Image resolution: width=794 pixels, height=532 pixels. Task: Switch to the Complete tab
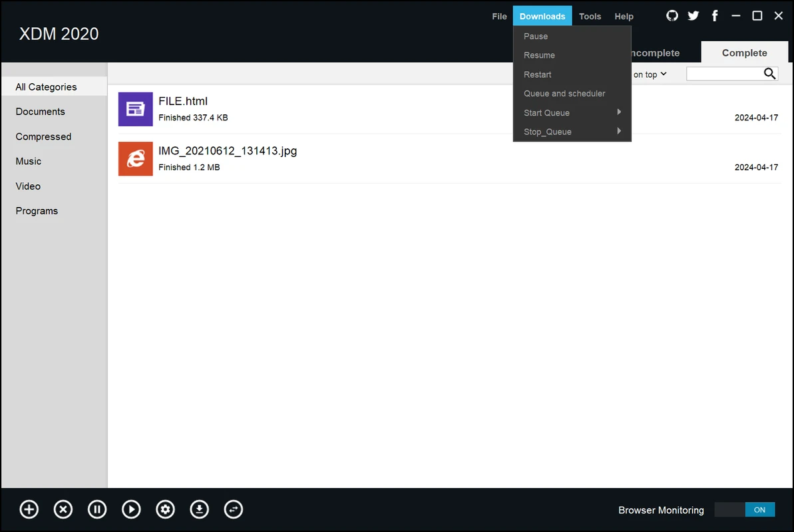(x=744, y=53)
